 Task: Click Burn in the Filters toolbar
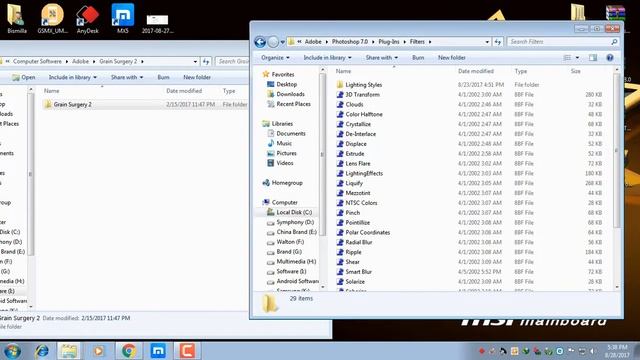(418, 58)
